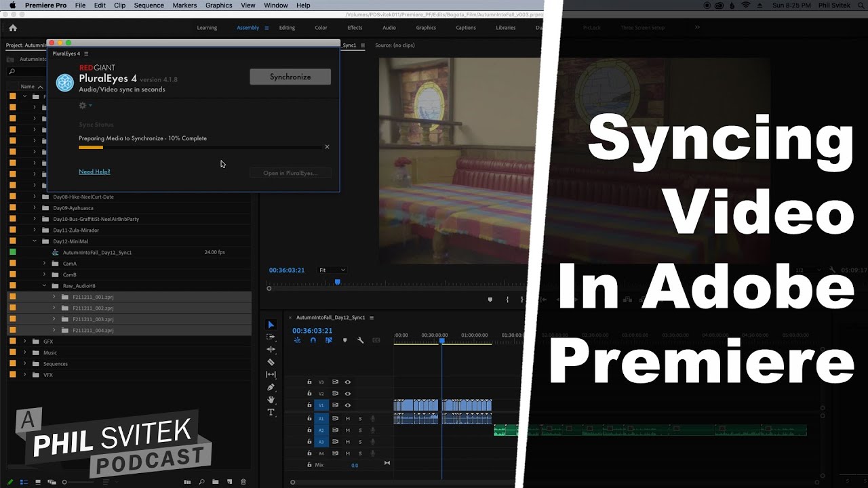The height and width of the screenshot is (488, 868).
Task: Click the New Item icon
Action: [229, 482]
